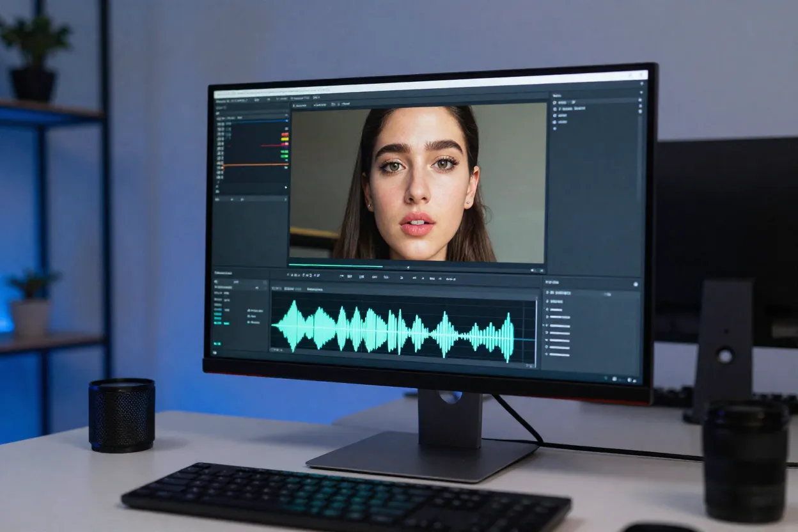Click the leftmost tool icon in the transport toolbar

pyautogui.click(x=289, y=276)
